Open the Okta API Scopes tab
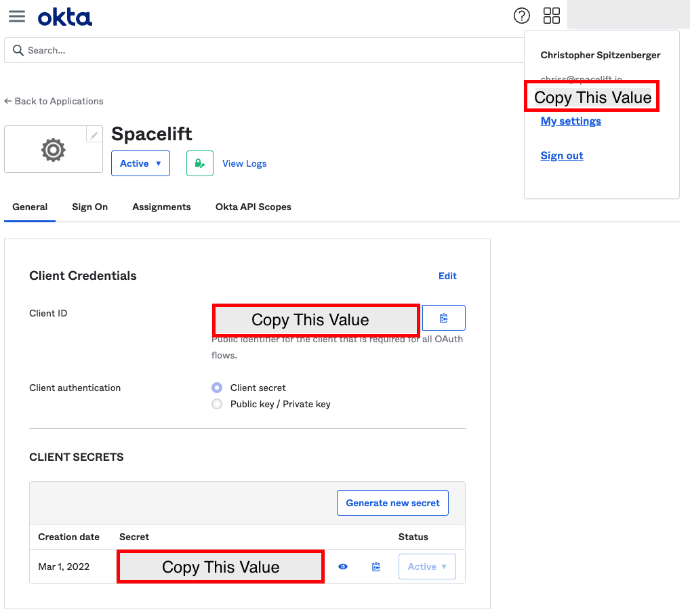This screenshot has height=616, width=690. pyautogui.click(x=253, y=207)
